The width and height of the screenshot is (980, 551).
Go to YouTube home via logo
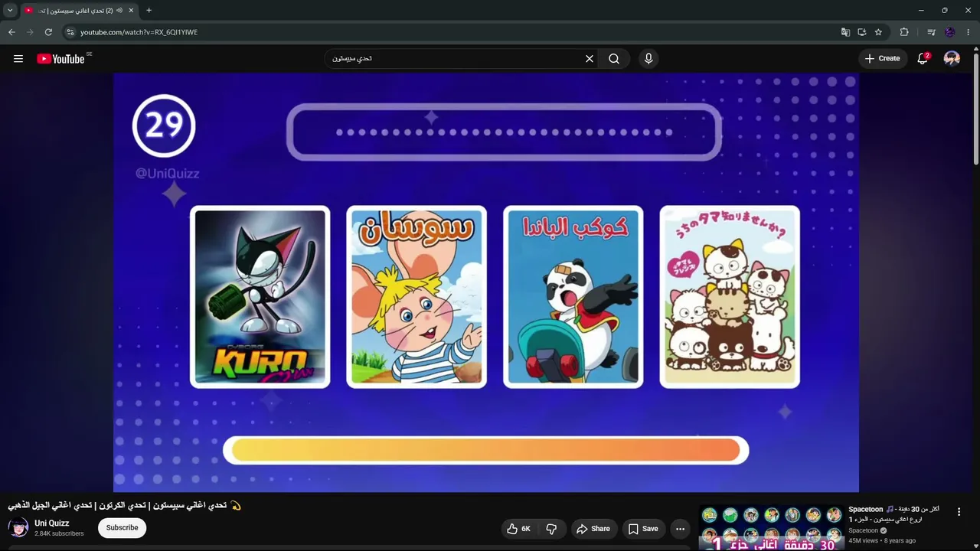60,59
